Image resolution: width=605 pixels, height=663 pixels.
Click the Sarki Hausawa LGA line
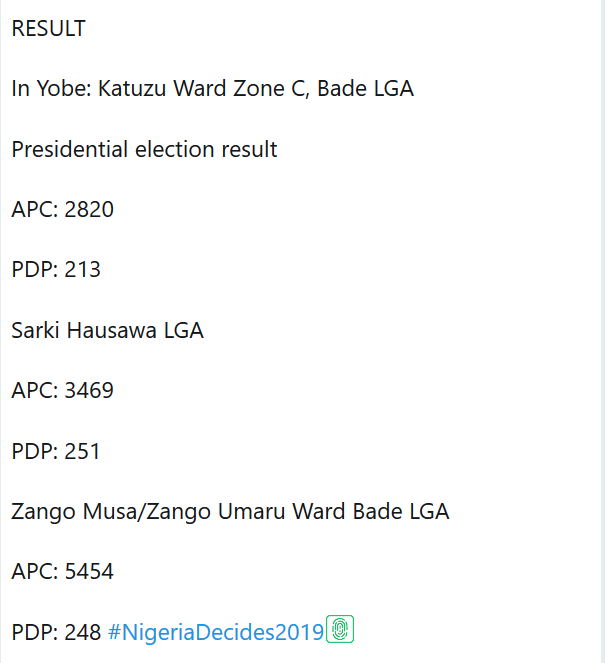[107, 330]
